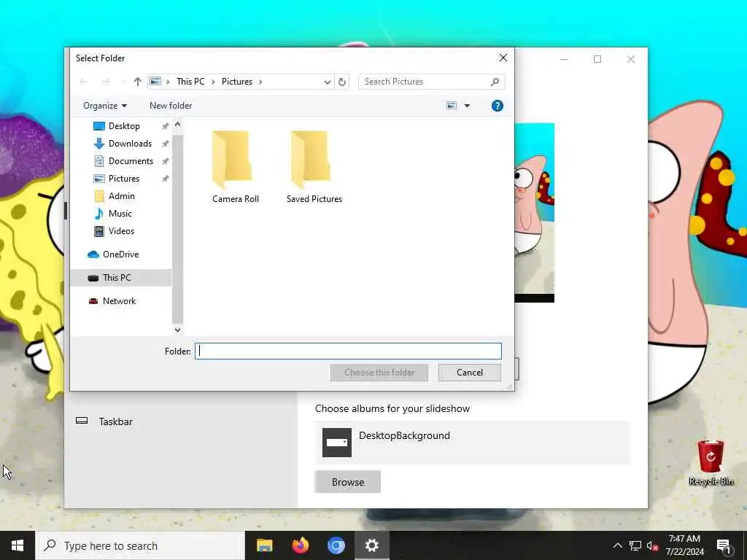Open Documents in navigation pane
Image resolution: width=747 pixels, height=560 pixels.
pyautogui.click(x=131, y=161)
